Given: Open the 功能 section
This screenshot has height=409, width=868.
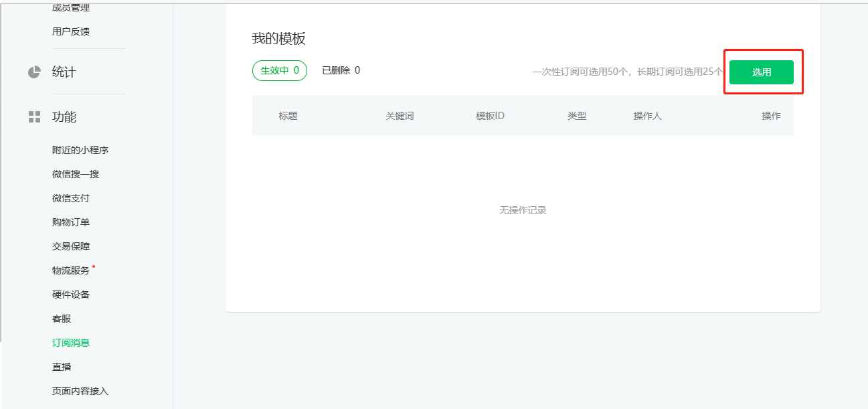Looking at the screenshot, I should 64,117.
